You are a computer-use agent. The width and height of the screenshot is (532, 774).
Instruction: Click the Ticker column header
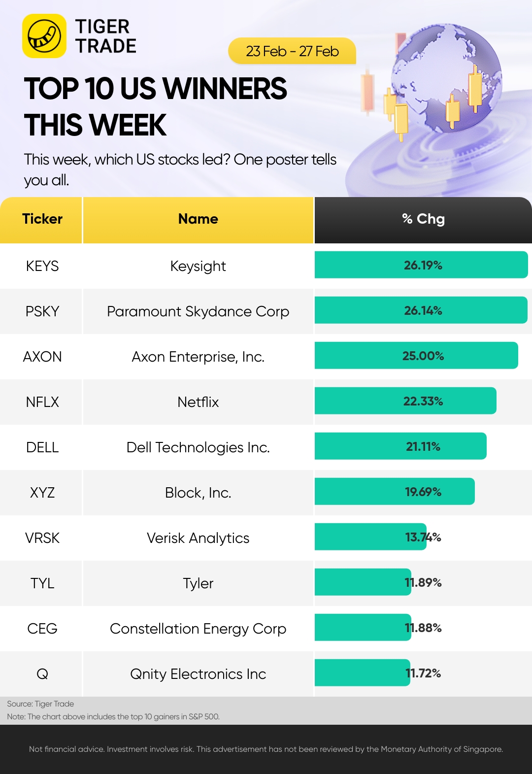click(41, 220)
